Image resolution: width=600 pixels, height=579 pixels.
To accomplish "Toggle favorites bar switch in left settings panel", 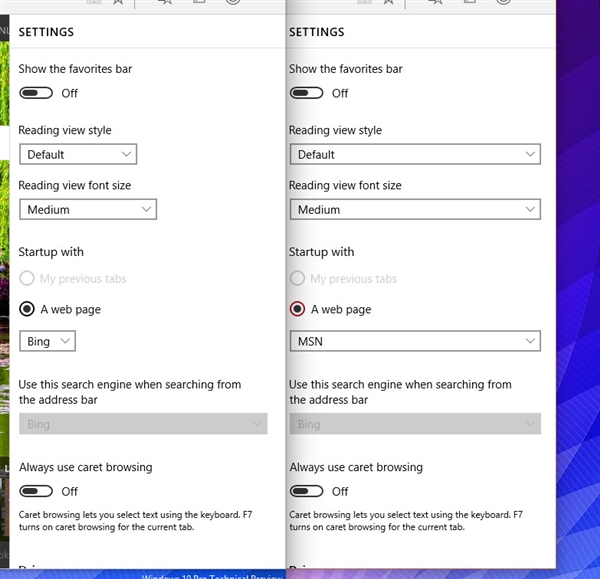I will [36, 93].
